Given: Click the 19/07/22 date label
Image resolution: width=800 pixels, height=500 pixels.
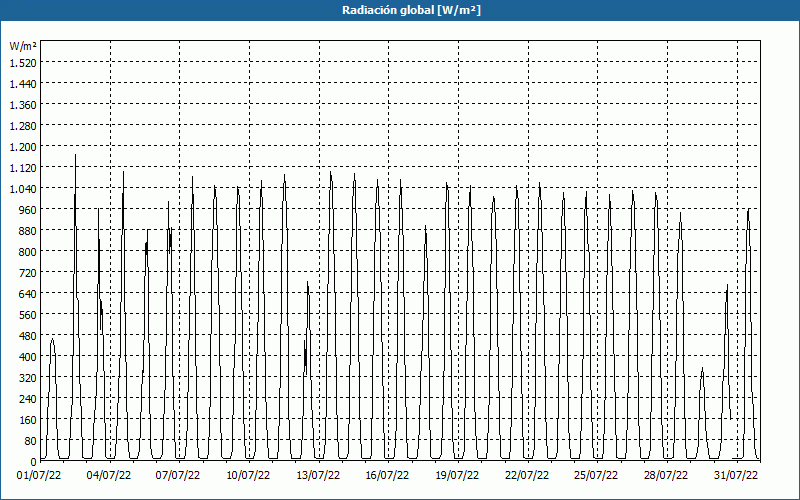Looking at the screenshot, I should coord(457,476).
